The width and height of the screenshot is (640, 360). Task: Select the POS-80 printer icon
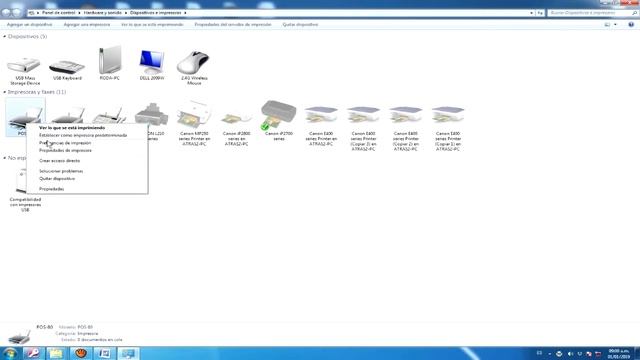[x=25, y=116]
